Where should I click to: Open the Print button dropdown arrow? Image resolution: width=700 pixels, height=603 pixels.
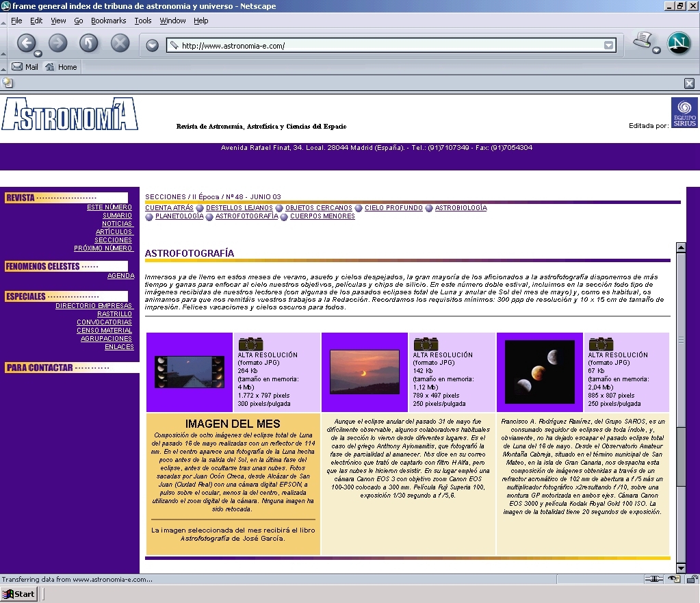[x=656, y=51]
